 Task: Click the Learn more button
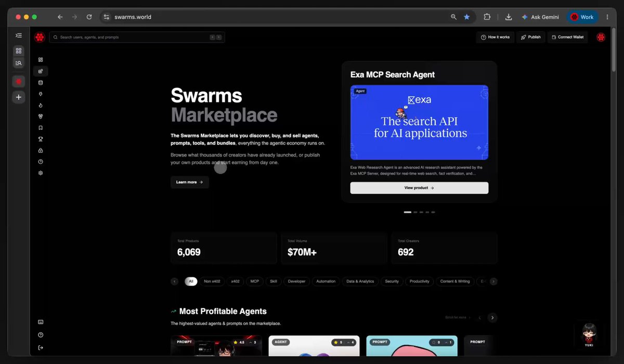click(190, 182)
